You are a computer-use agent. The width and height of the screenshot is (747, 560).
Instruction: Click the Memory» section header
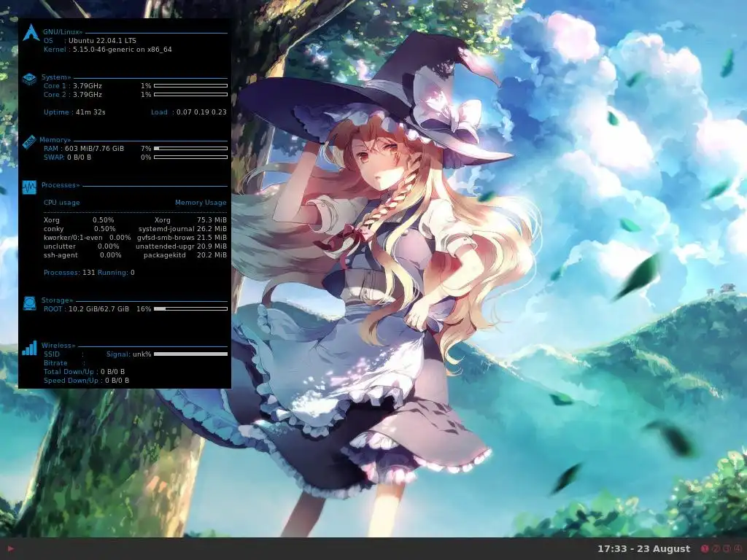tap(55, 140)
